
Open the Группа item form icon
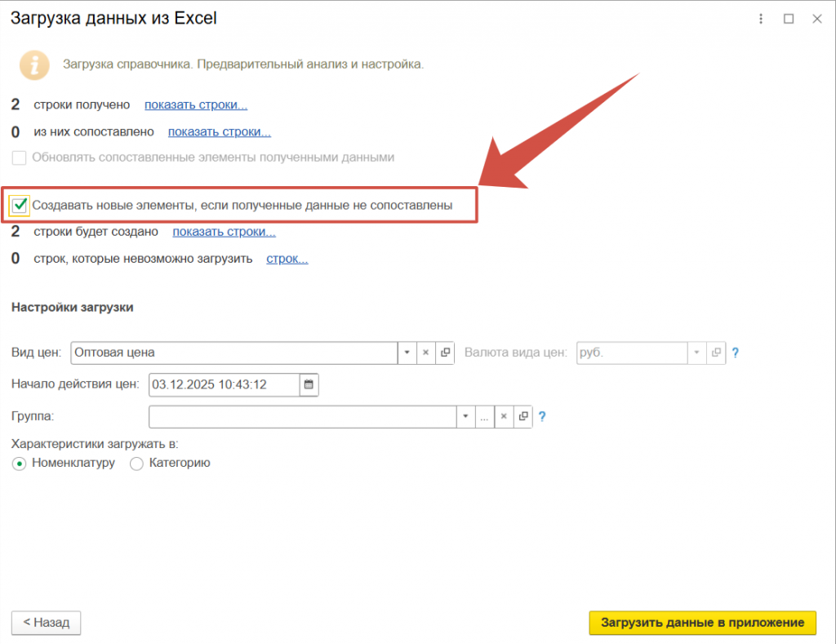click(523, 416)
